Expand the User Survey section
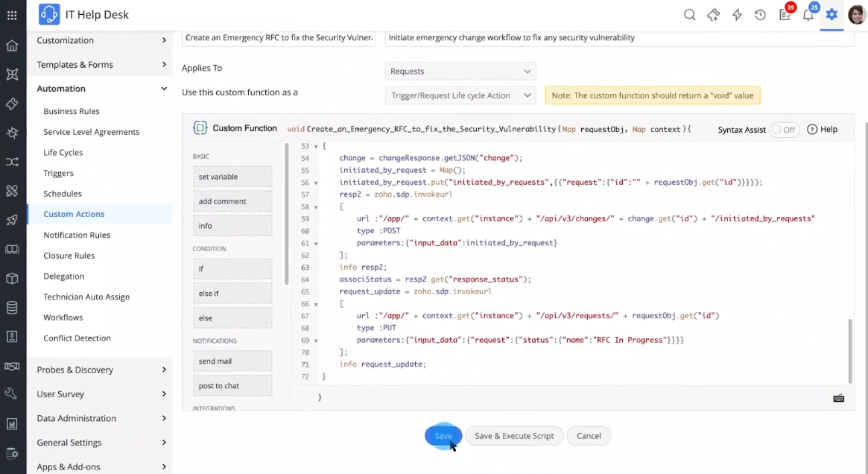Screen dimensions: 868x474 click(x=101, y=394)
